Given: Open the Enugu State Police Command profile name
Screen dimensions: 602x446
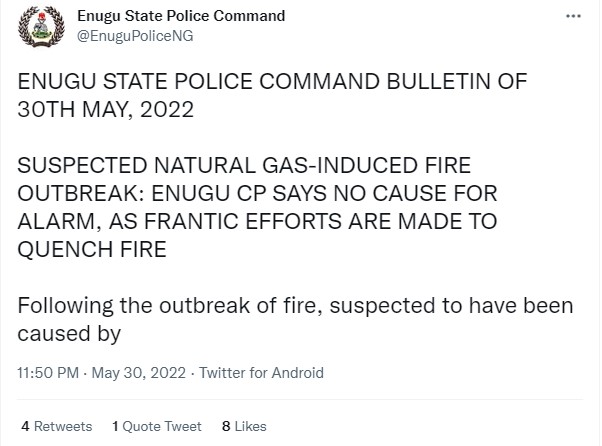Looking at the screenshot, I should (x=181, y=17).
